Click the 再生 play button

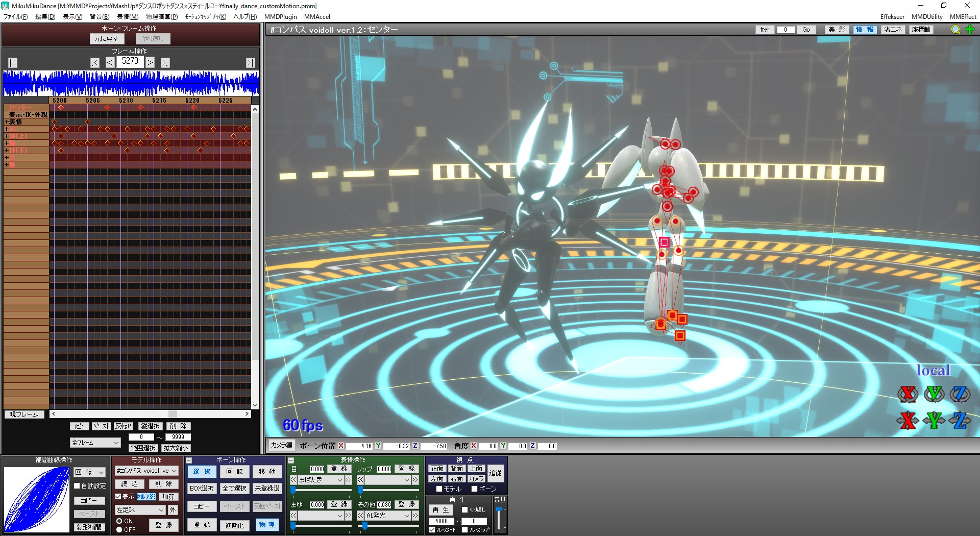pyautogui.click(x=440, y=510)
